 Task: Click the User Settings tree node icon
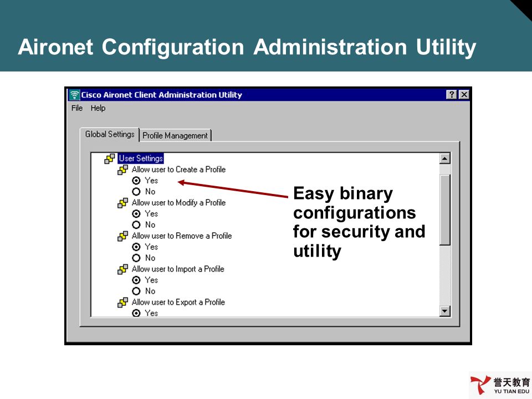click(x=110, y=158)
